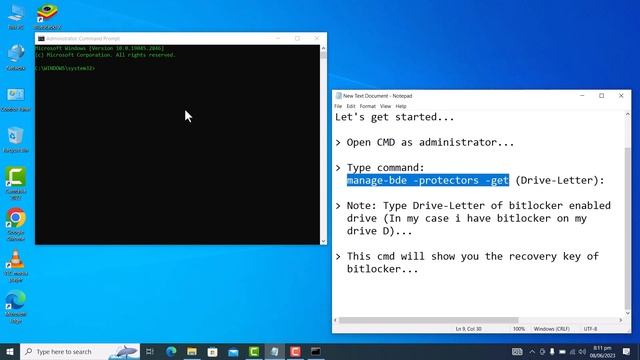Click 'Ln 9, Col 30' status entry
640x360 pixels.
click(469, 329)
